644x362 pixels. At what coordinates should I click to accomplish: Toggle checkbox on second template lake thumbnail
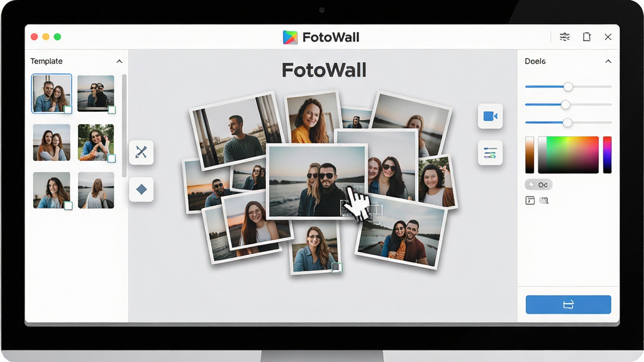112,109
